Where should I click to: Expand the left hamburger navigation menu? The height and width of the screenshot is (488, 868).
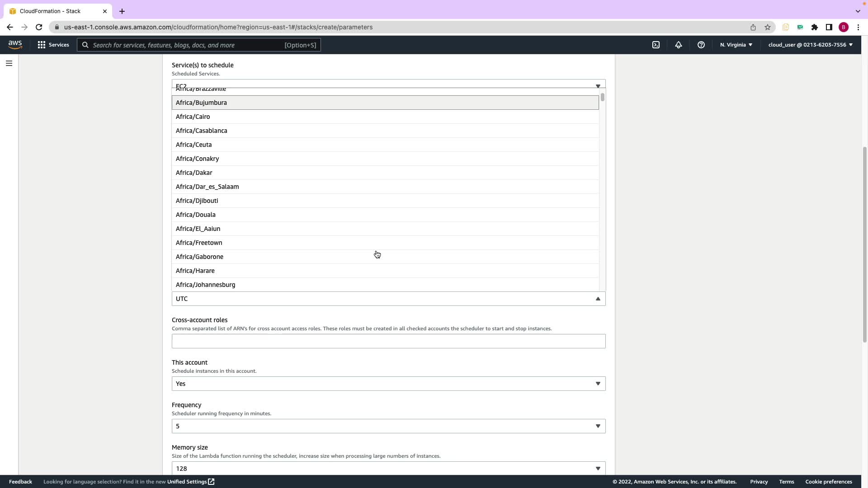9,63
